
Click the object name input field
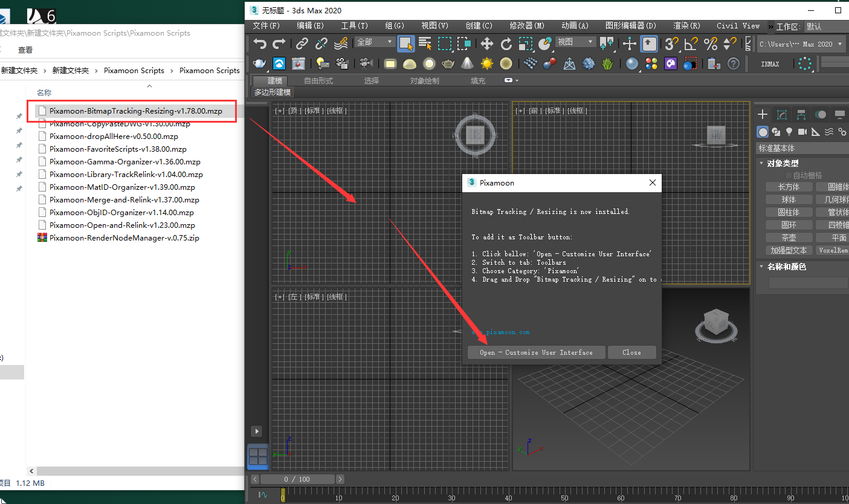point(808,283)
